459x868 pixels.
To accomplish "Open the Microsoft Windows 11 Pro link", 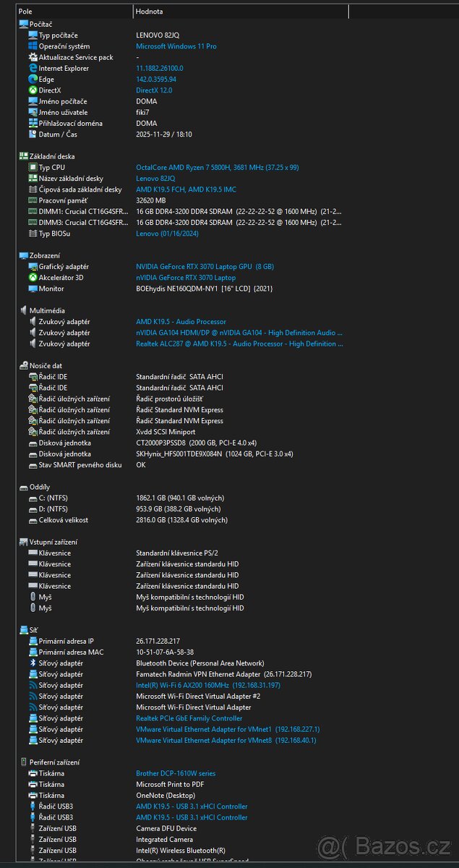I will pyautogui.click(x=176, y=46).
